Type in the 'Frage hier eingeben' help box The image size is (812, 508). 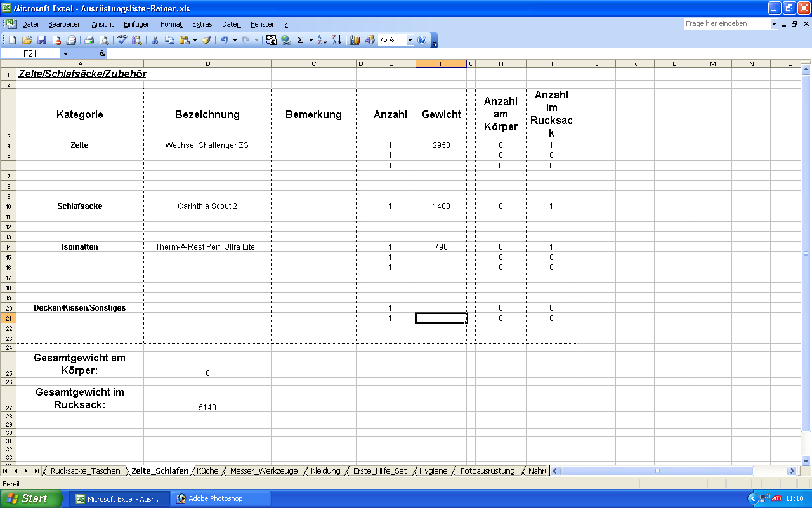[726, 24]
